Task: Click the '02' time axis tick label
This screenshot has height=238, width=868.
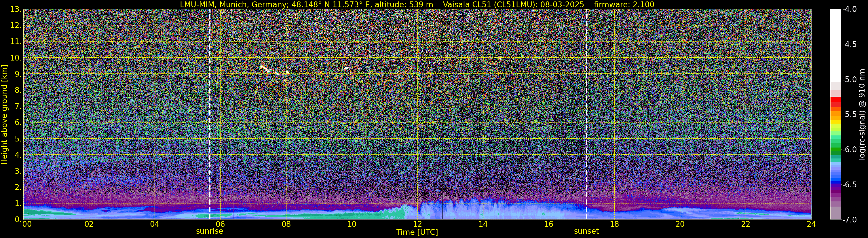Action: click(89, 224)
